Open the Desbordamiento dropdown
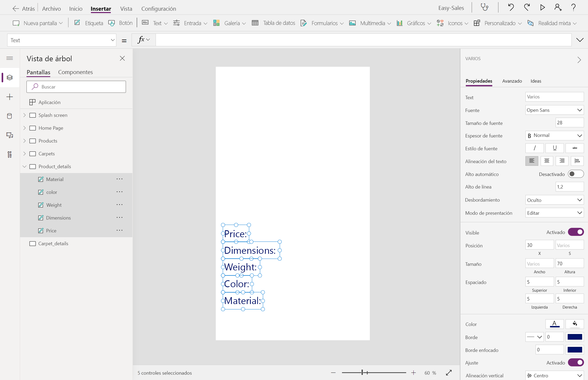This screenshot has height=380, width=588. (554, 200)
